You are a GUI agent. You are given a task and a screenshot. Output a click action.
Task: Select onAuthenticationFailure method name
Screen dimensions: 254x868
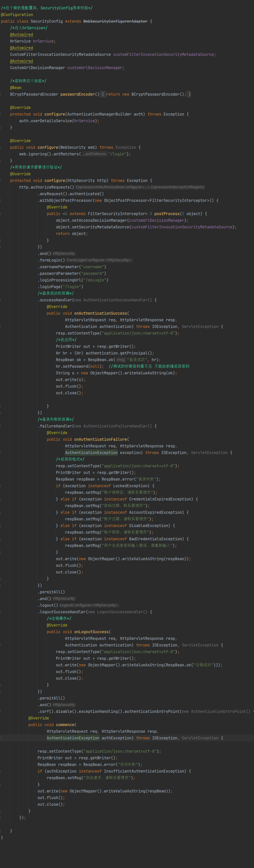coord(101,439)
